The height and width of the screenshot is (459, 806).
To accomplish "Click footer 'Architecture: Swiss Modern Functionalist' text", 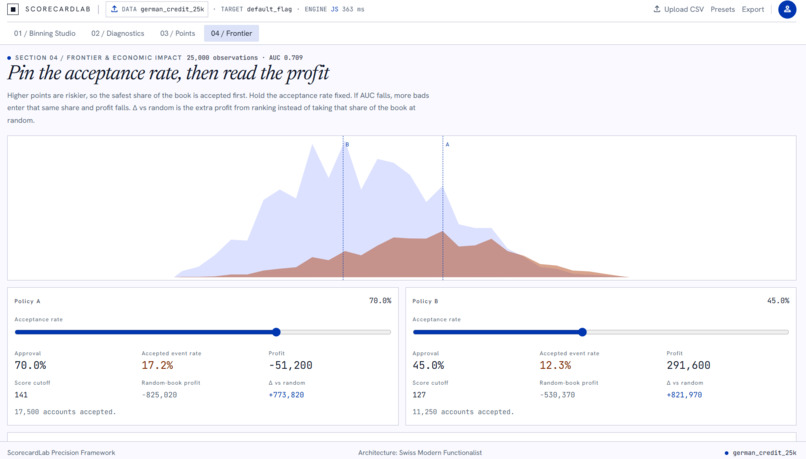I will (x=420, y=453).
